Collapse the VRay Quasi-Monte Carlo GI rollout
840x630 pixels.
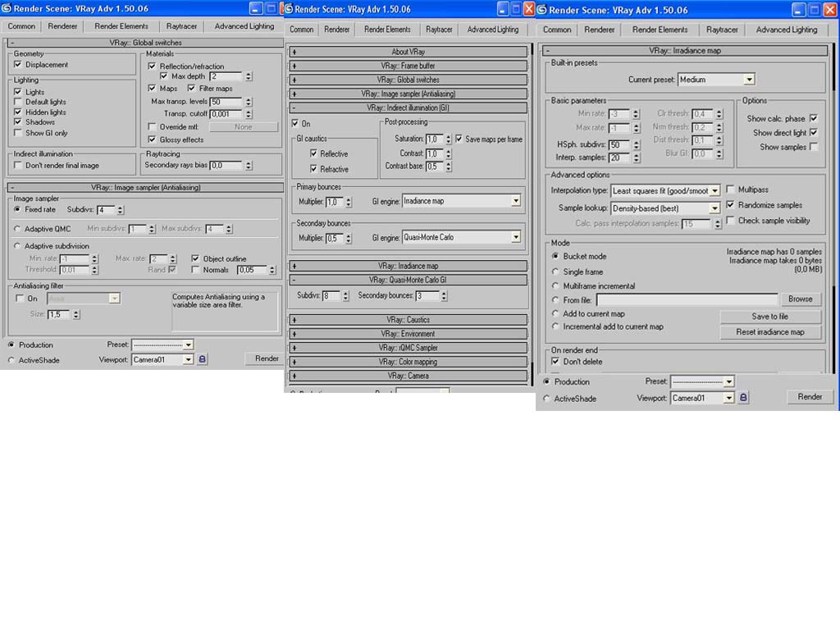[408, 280]
